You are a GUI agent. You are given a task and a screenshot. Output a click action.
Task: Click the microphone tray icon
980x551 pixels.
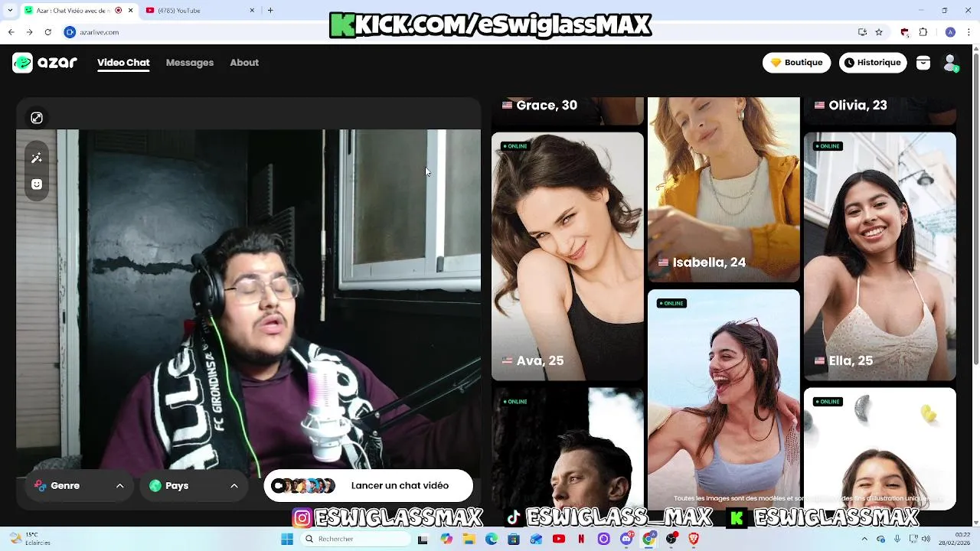click(897, 539)
